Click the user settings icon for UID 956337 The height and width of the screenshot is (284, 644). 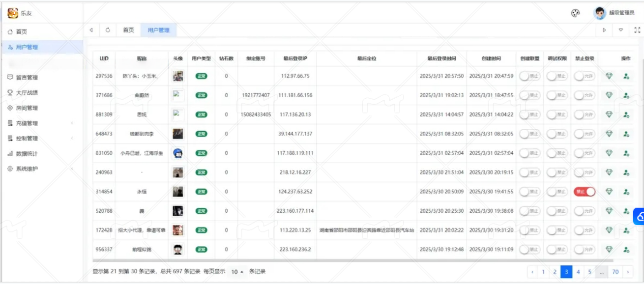tap(626, 250)
